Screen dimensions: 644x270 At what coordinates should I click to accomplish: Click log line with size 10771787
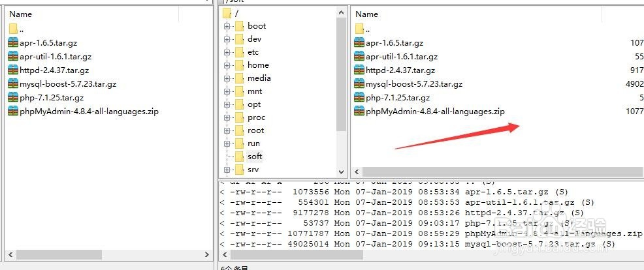pos(431,233)
